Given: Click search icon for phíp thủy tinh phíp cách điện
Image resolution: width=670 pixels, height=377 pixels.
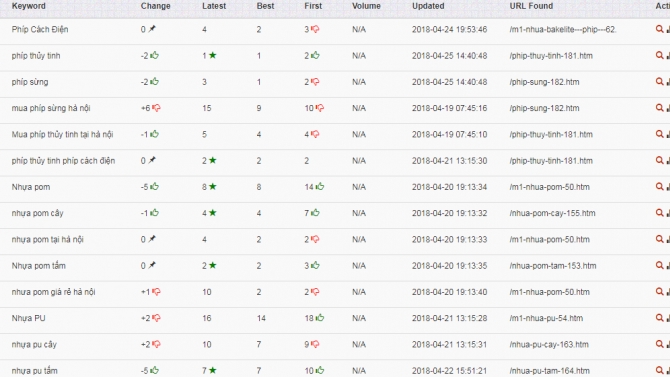Looking at the screenshot, I should (x=659, y=161).
